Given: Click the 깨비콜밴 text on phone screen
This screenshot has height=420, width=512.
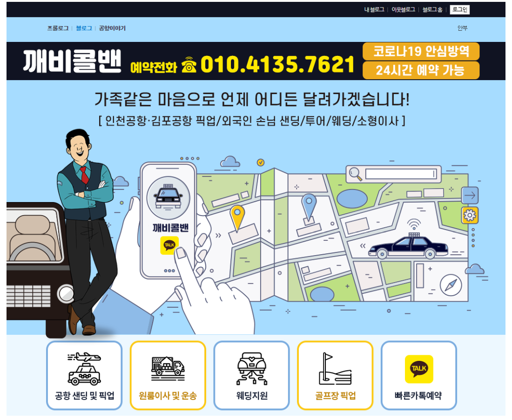Looking at the screenshot, I should tap(170, 227).
